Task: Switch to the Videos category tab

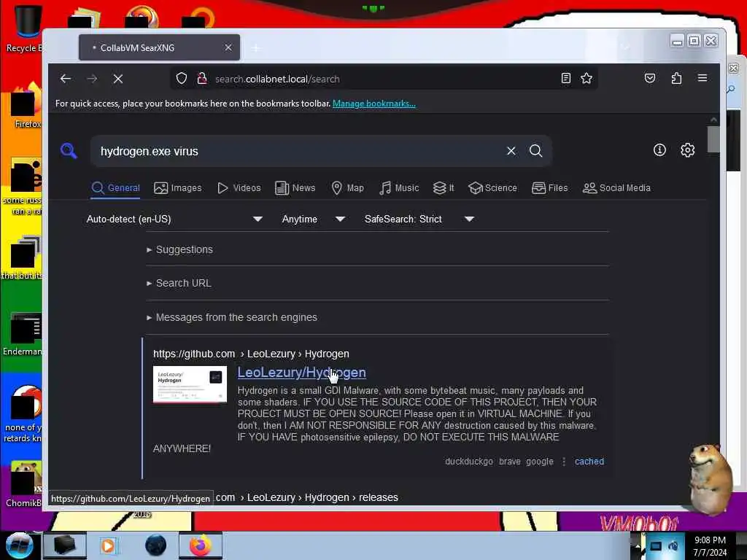Action: 239,187
